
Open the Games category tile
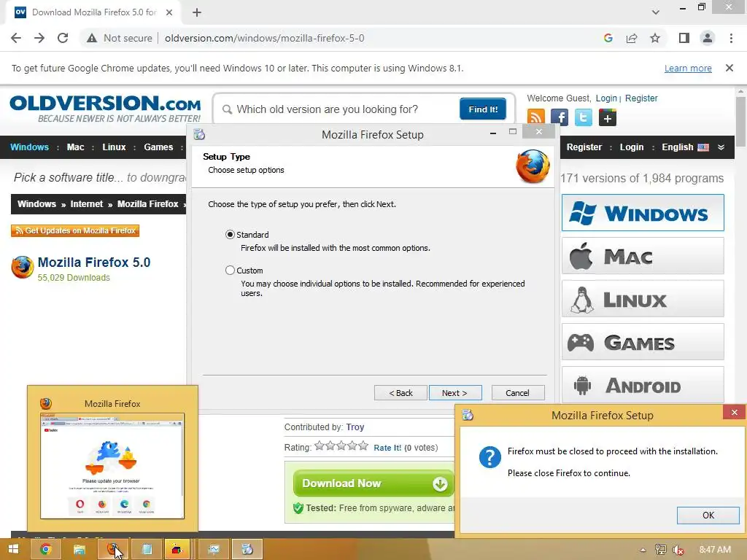point(643,342)
